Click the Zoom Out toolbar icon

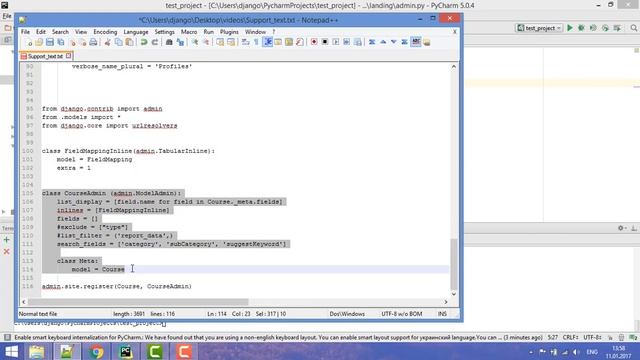pyautogui.click(x=206, y=42)
